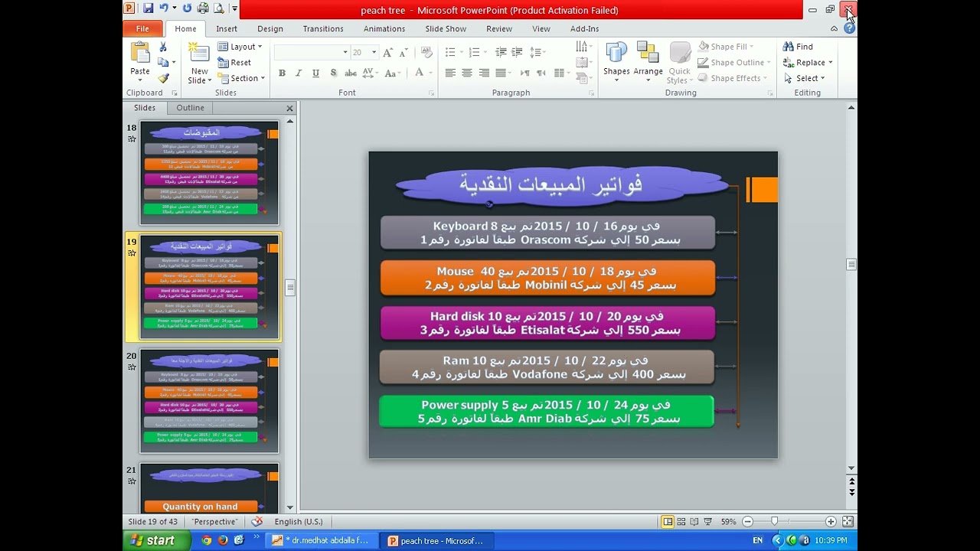Select slide 18 thumbnail
Viewport: 980px width, 551px height.
209,173
